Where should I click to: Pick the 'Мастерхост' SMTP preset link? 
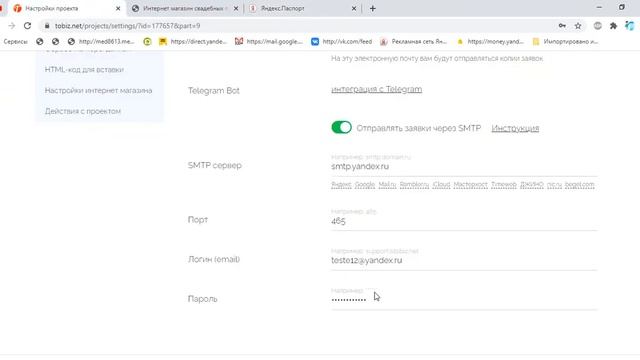coord(471,185)
